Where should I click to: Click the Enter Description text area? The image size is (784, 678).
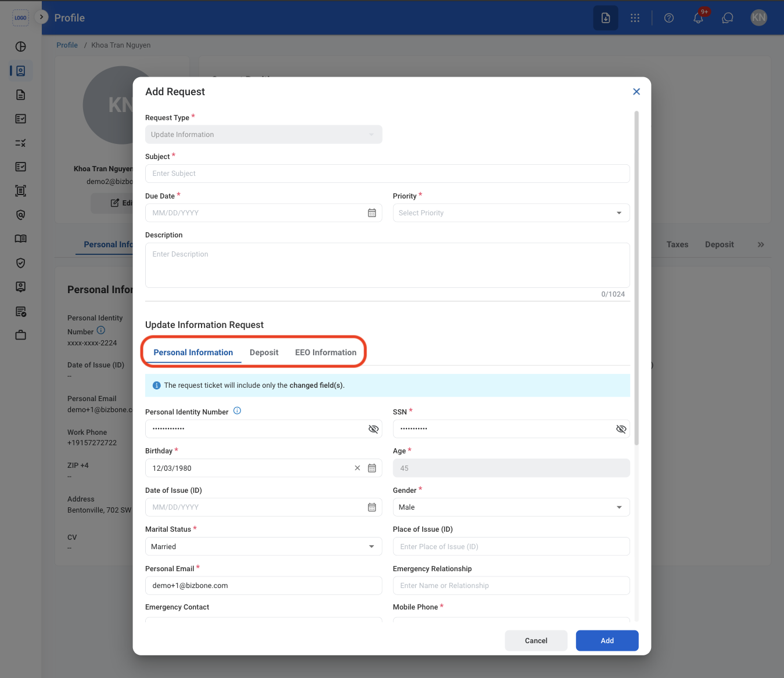point(387,265)
